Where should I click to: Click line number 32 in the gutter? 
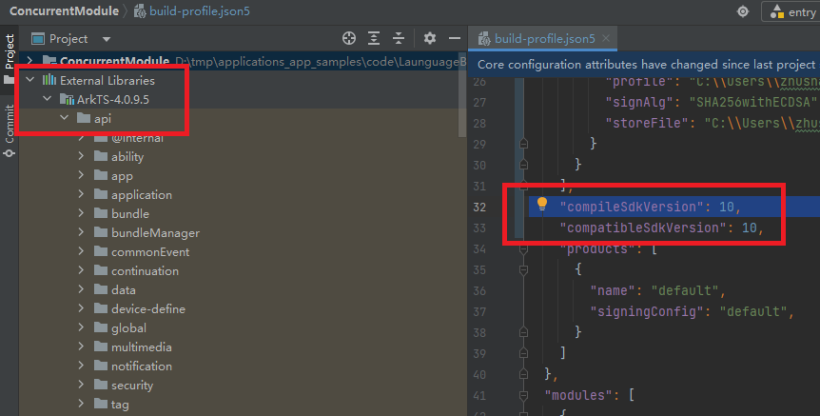click(x=480, y=207)
